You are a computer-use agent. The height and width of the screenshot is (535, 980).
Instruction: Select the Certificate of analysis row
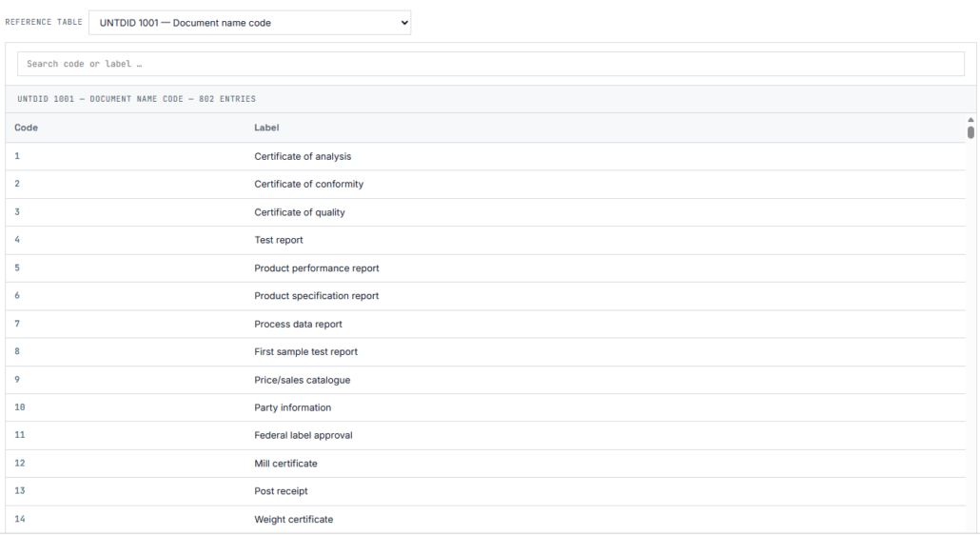(485, 156)
